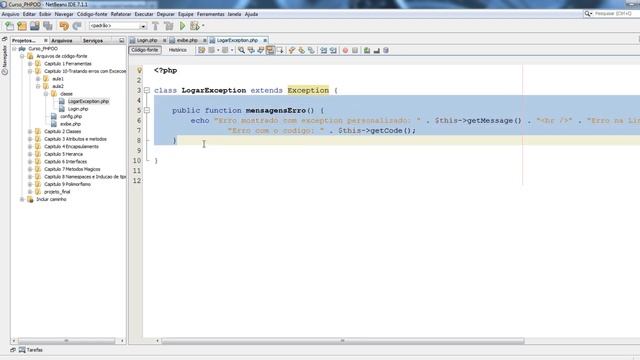Click the Clean and Build icon
The height and width of the screenshot is (360, 640).
coord(169,26)
